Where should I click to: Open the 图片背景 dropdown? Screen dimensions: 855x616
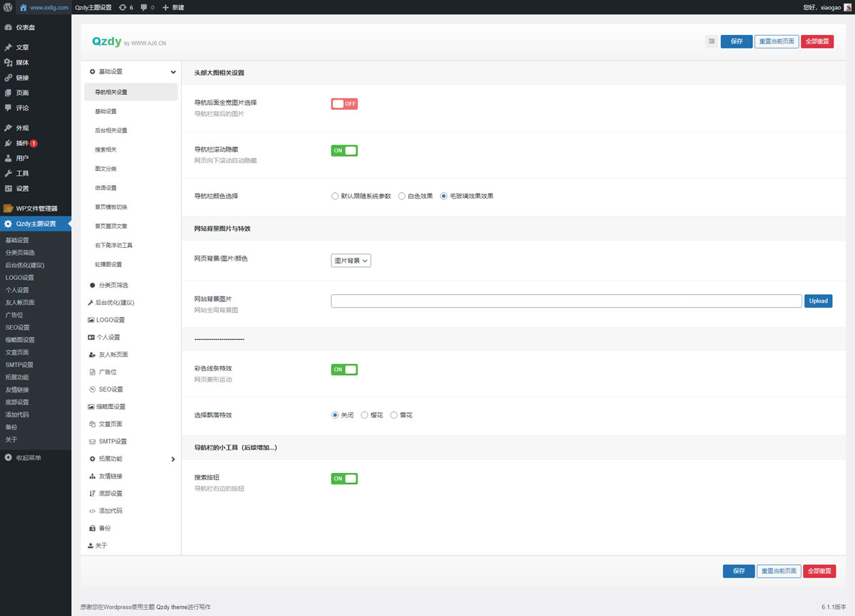pyautogui.click(x=351, y=261)
